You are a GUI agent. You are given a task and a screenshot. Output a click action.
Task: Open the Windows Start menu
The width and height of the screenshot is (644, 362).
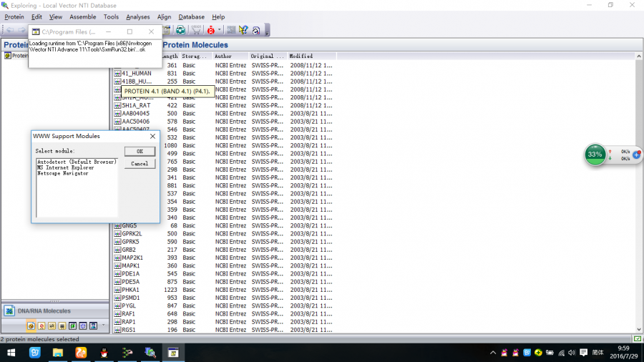click(x=11, y=353)
